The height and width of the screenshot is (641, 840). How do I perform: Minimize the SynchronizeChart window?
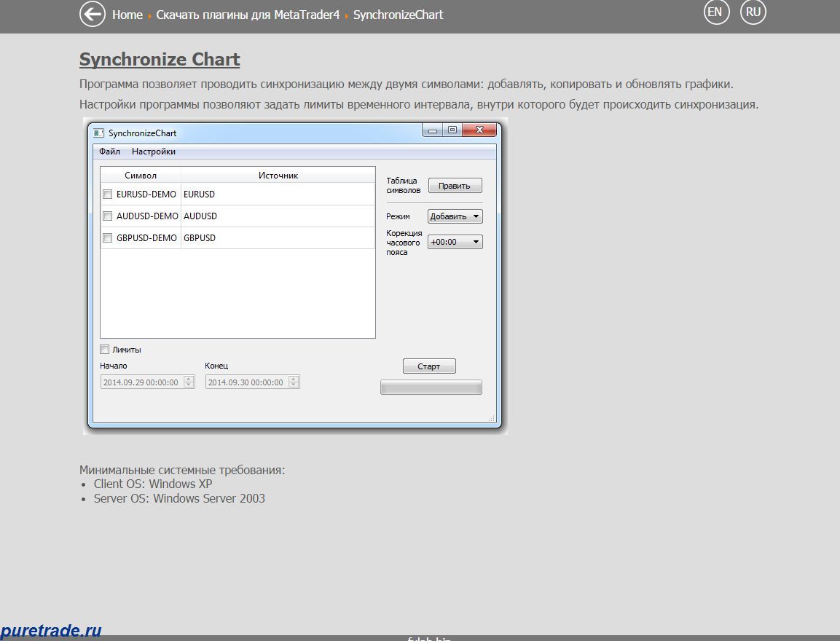coord(432,130)
